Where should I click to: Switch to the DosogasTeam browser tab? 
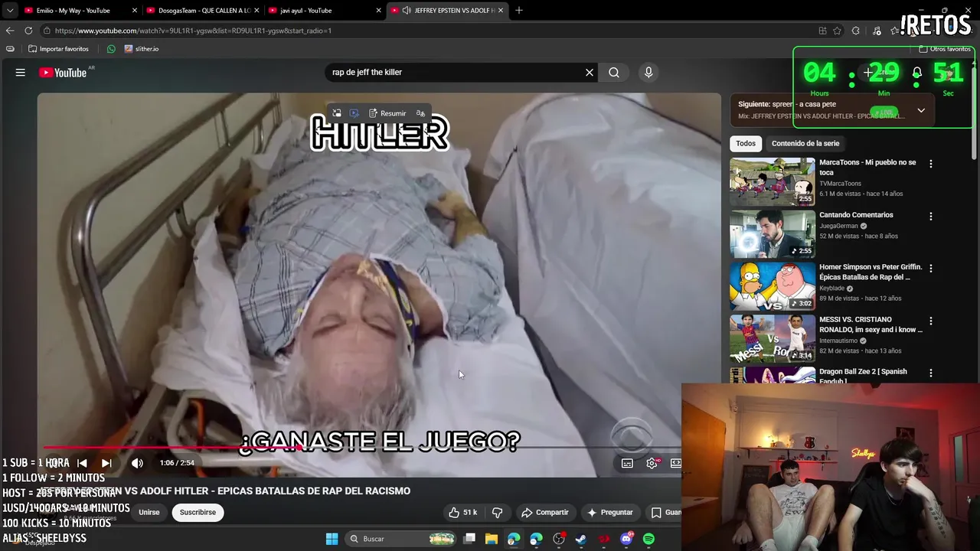[x=204, y=11]
